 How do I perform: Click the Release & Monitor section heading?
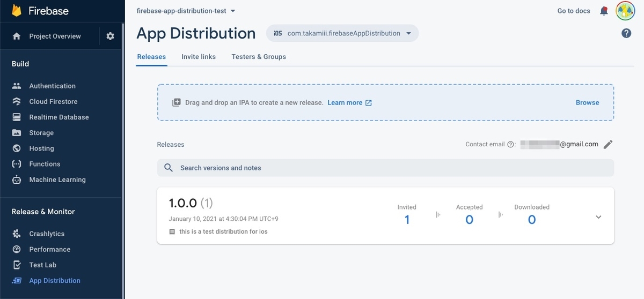coord(43,212)
